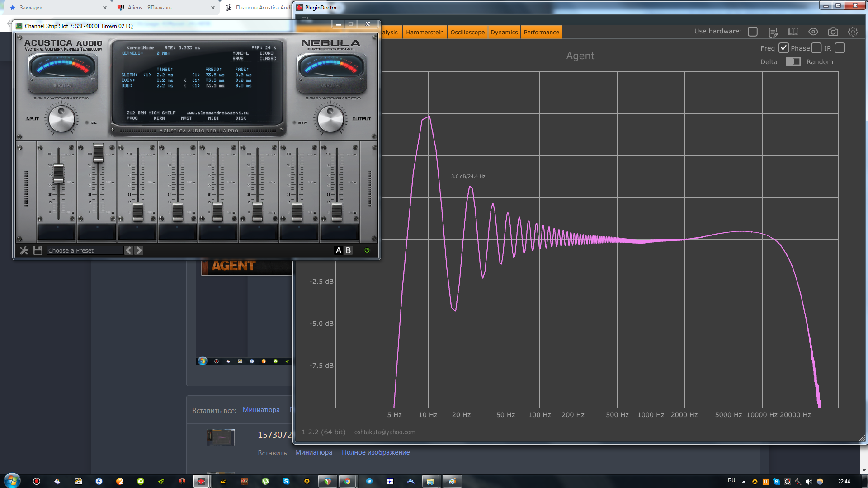Open plugin wrench settings icon
The width and height of the screenshot is (868, 488).
tap(24, 250)
